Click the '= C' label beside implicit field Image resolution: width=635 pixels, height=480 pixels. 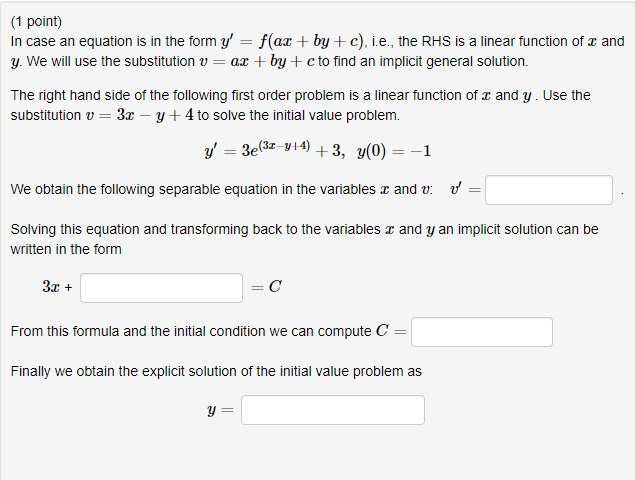tap(266, 287)
